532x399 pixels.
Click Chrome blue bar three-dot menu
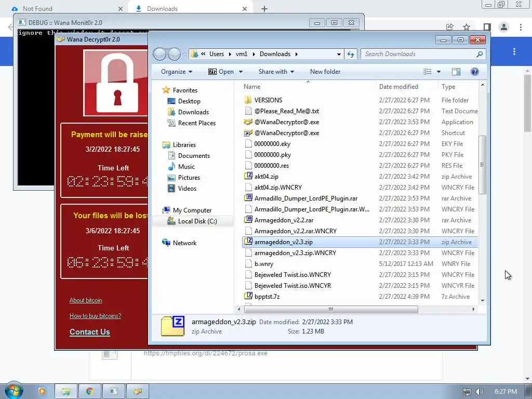tap(514, 51)
